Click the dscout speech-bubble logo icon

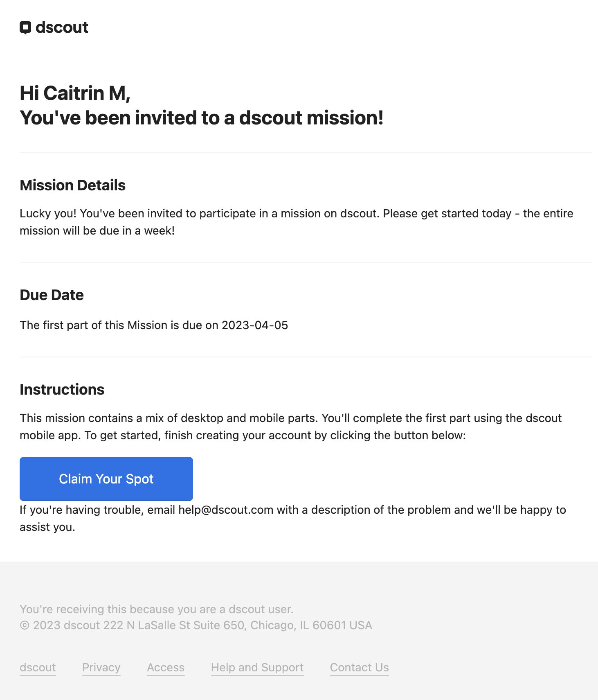pyautogui.click(x=25, y=28)
